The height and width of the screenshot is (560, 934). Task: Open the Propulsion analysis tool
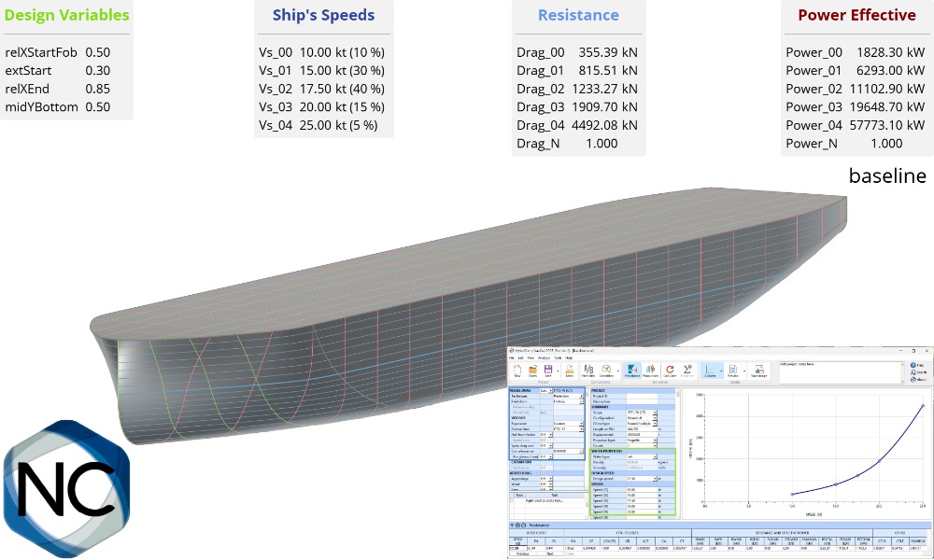651,371
